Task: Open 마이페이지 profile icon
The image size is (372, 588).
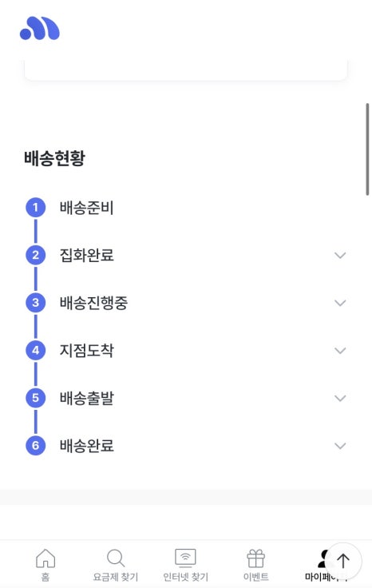Action: point(323,558)
